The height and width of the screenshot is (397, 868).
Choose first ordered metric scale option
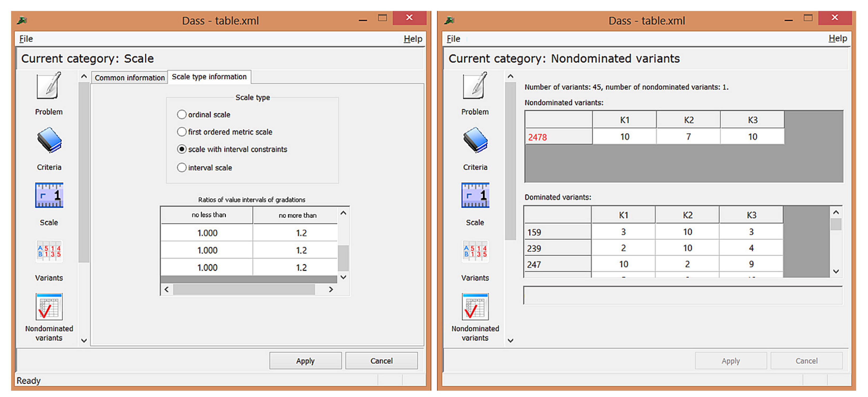pyautogui.click(x=181, y=132)
